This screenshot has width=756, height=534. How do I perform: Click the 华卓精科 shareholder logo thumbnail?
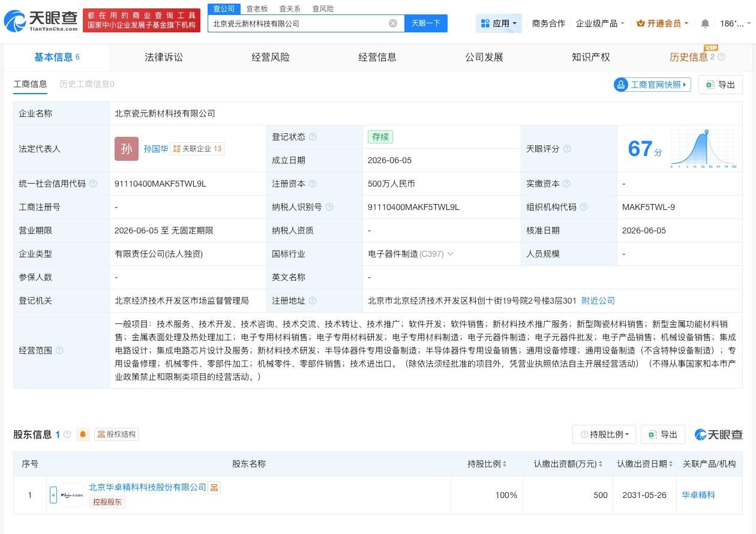pos(72,495)
